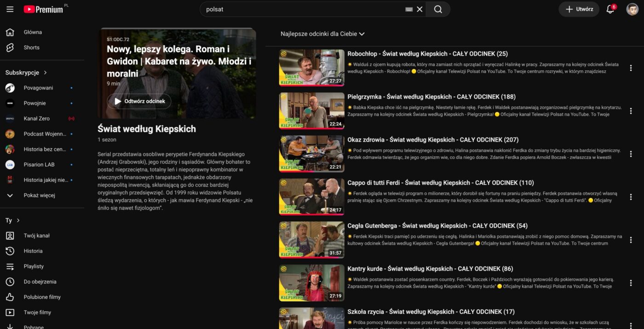Open the hamburger guide menu

point(10,9)
